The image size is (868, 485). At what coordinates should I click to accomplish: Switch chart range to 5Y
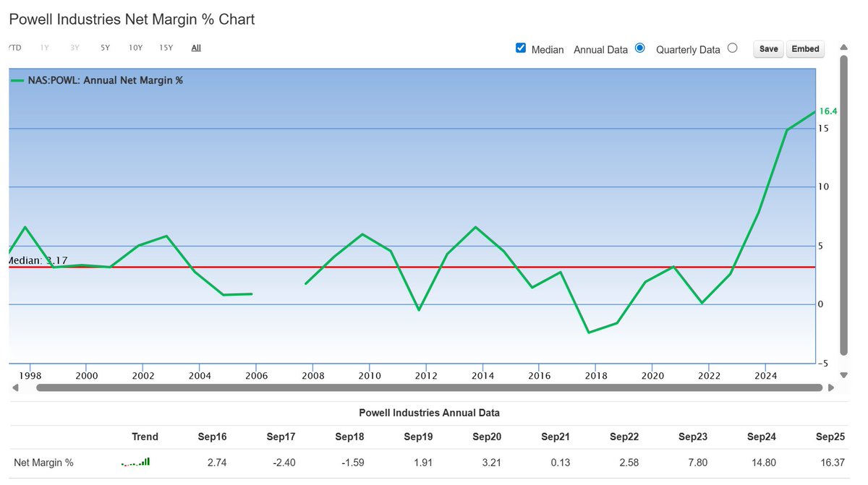[x=106, y=48]
